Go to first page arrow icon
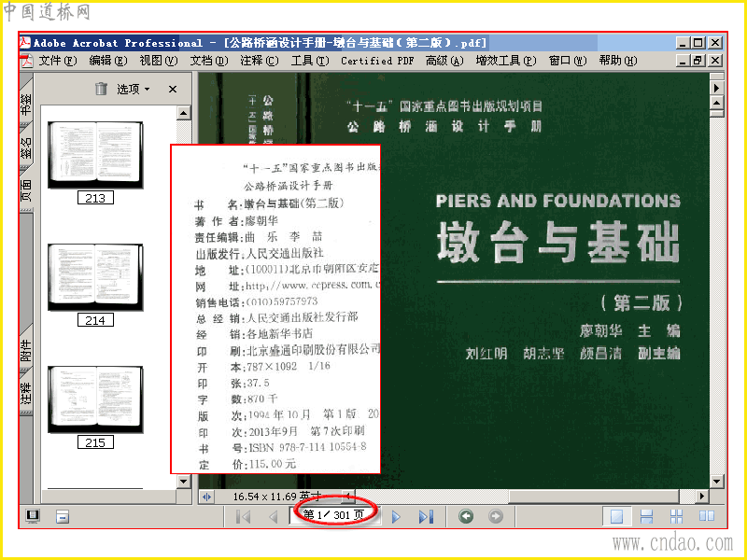747x560 pixels. (244, 517)
